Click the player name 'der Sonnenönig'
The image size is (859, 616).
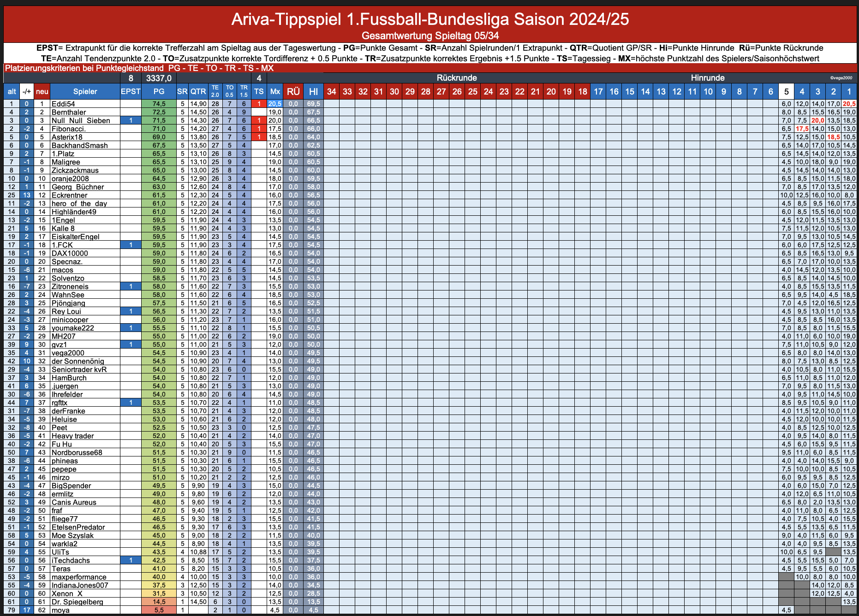tap(78, 361)
